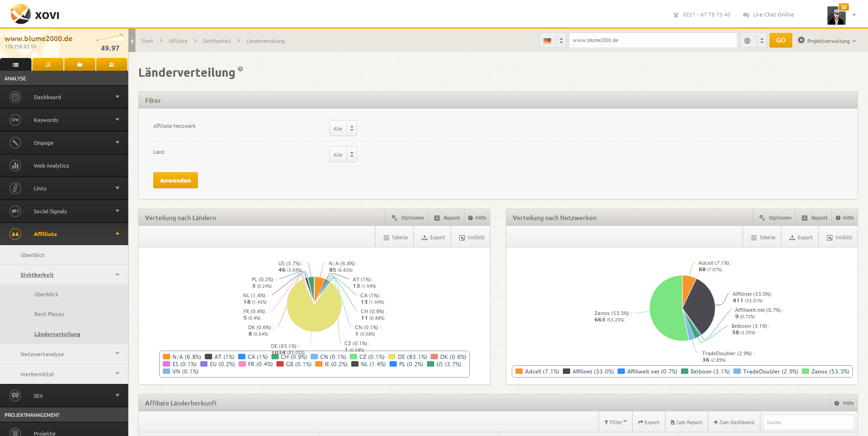The image size is (868, 436).
Task: Go to Sichtbarkeit in breadcrumb
Action: (x=217, y=41)
